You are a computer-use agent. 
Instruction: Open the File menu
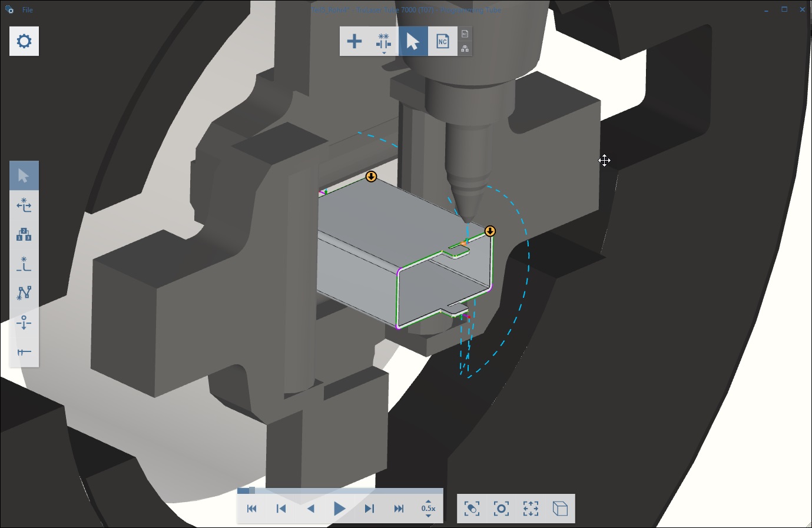pyautogui.click(x=27, y=9)
